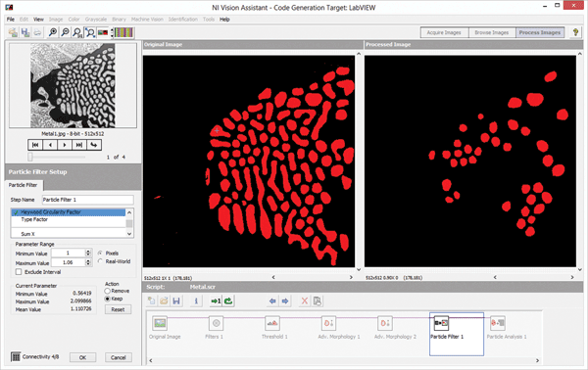Click the Reset button
This screenshot has width=588, height=370.
(118, 309)
